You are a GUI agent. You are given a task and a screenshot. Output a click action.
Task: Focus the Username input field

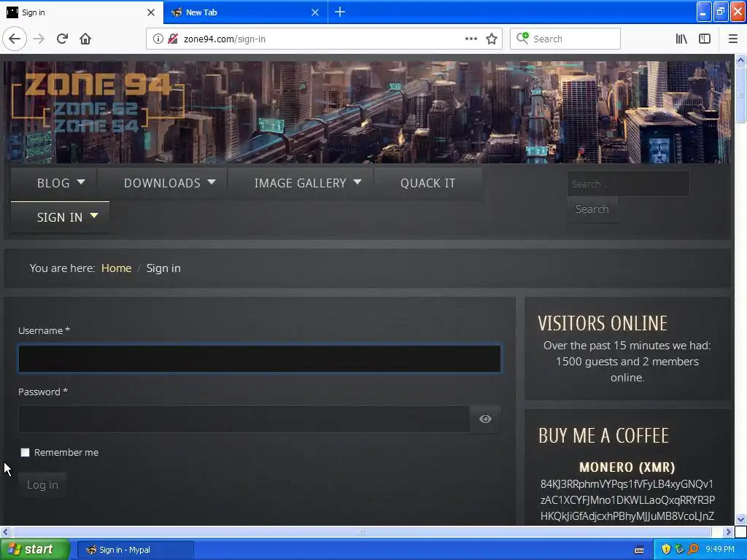tap(259, 359)
